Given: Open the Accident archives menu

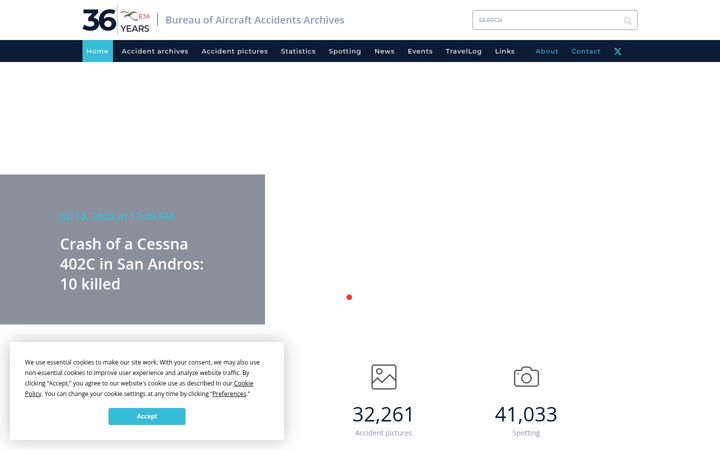Looking at the screenshot, I should [x=155, y=51].
